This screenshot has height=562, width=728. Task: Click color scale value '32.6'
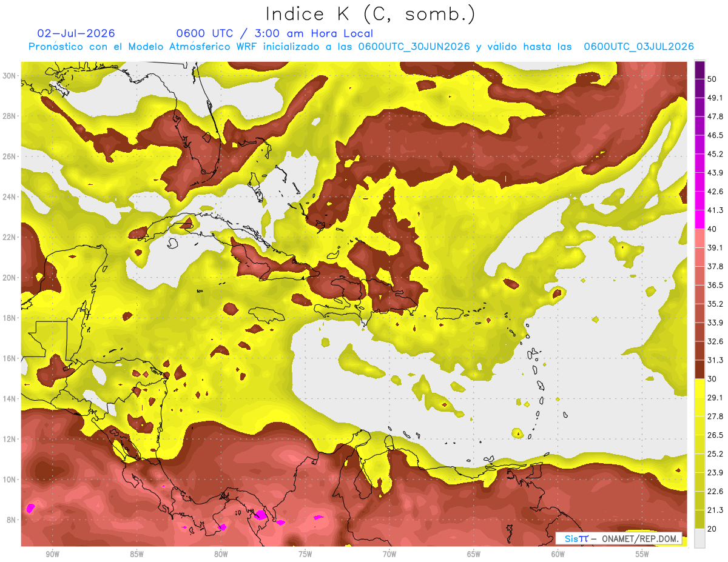715,341
